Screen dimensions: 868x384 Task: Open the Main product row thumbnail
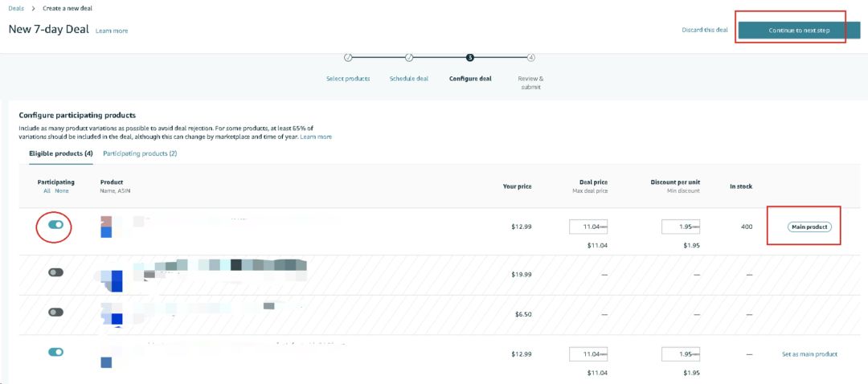coord(106,227)
